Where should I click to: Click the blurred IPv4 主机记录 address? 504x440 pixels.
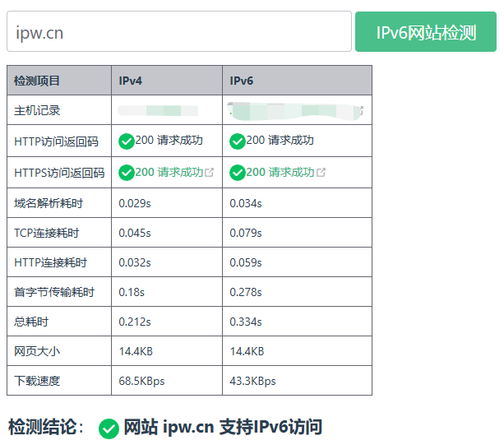(x=158, y=110)
